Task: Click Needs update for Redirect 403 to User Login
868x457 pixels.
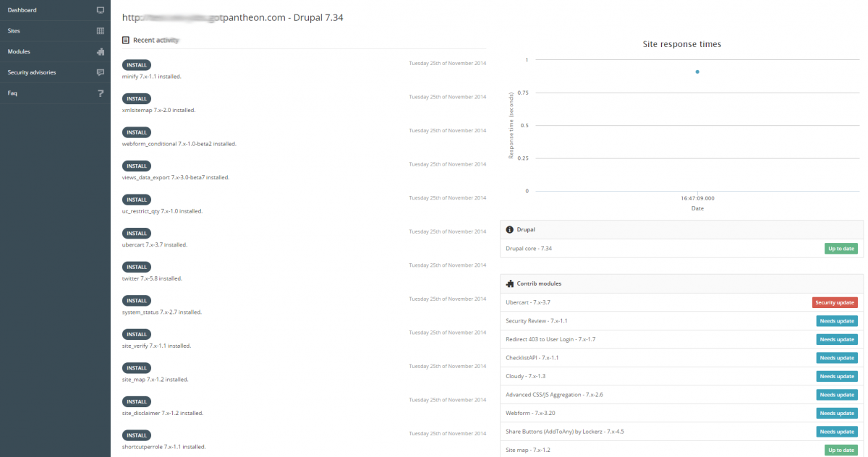Action: (x=837, y=339)
